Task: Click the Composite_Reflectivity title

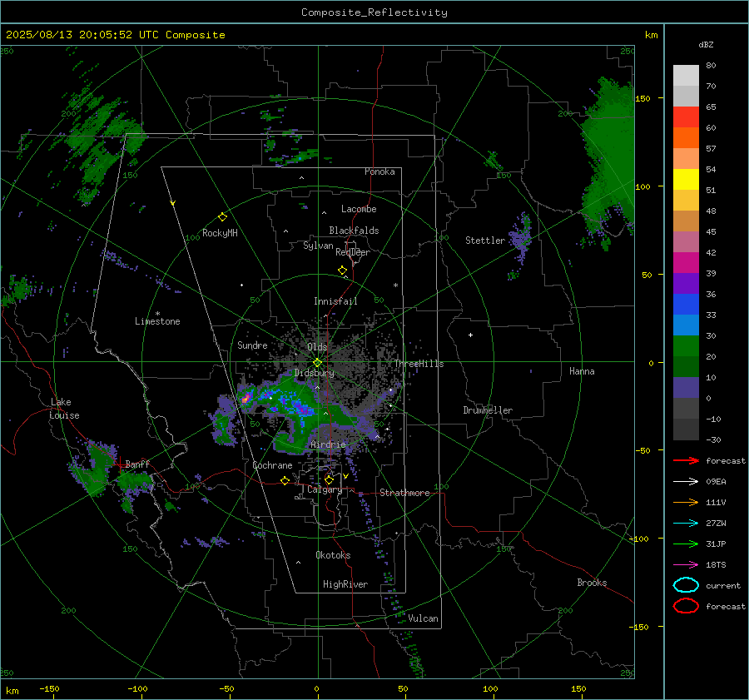Action: (x=374, y=12)
